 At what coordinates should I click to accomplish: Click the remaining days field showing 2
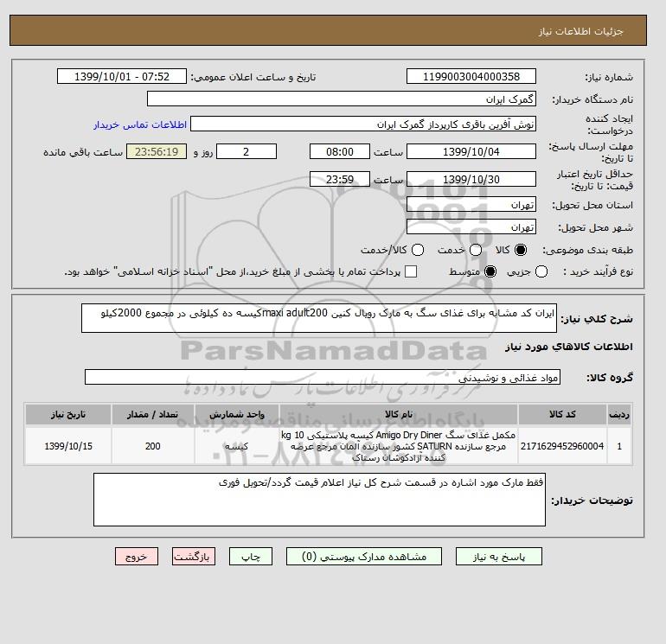(247, 151)
